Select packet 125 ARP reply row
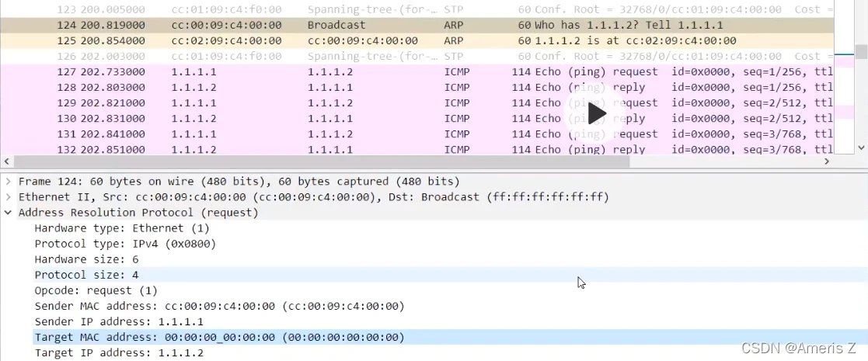The height and width of the screenshot is (361, 868). (389, 40)
